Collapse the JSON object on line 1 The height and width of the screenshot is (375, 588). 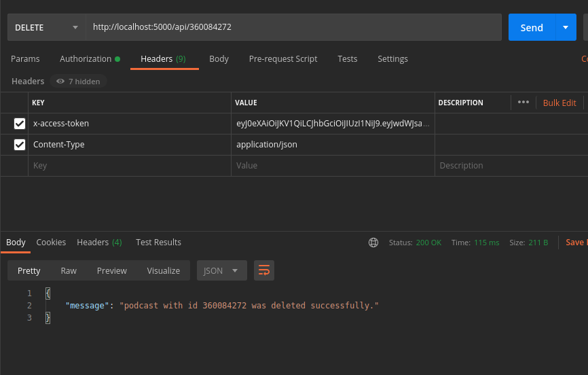[x=48, y=293]
